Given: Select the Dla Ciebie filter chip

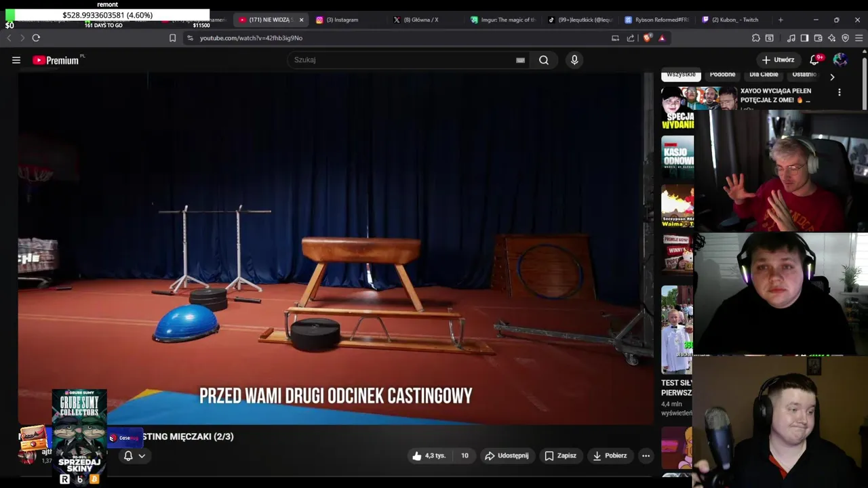Looking at the screenshot, I should (x=764, y=75).
